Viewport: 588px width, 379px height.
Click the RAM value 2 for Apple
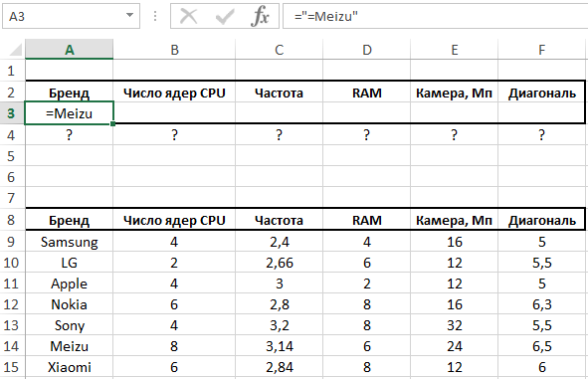367,284
